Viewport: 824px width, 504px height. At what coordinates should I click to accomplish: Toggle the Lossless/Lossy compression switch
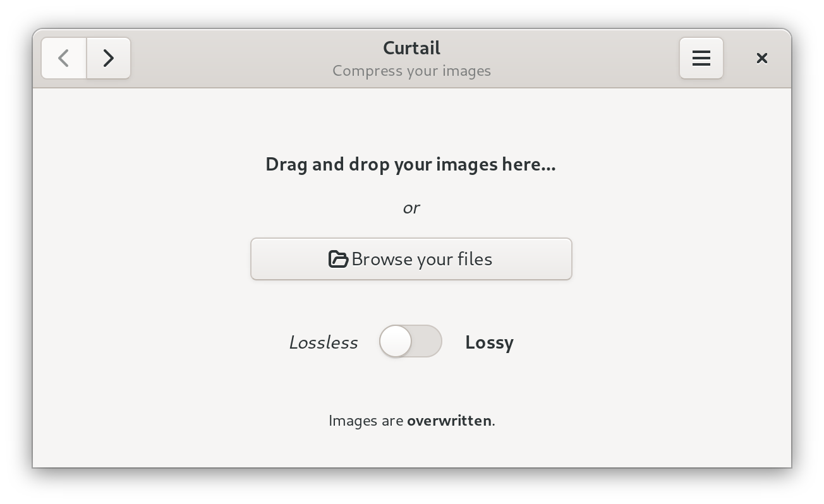click(x=411, y=341)
